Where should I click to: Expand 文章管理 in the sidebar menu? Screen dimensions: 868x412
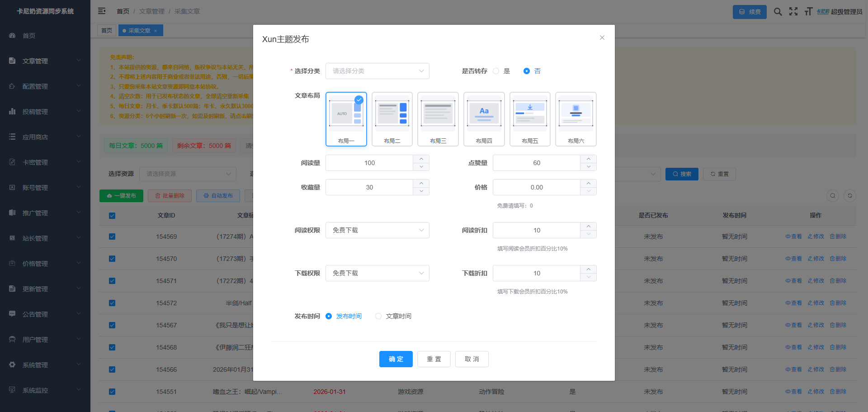(44, 61)
